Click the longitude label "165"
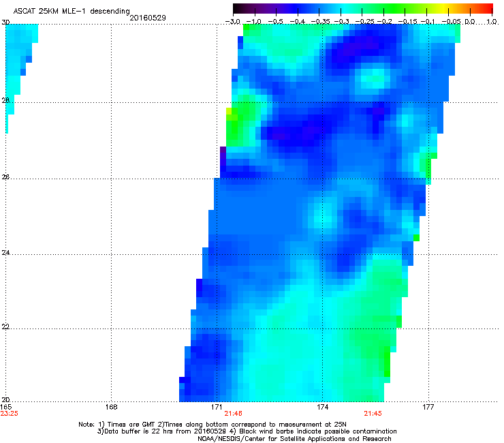Viewport: 504px width, 443px height. coord(5,407)
